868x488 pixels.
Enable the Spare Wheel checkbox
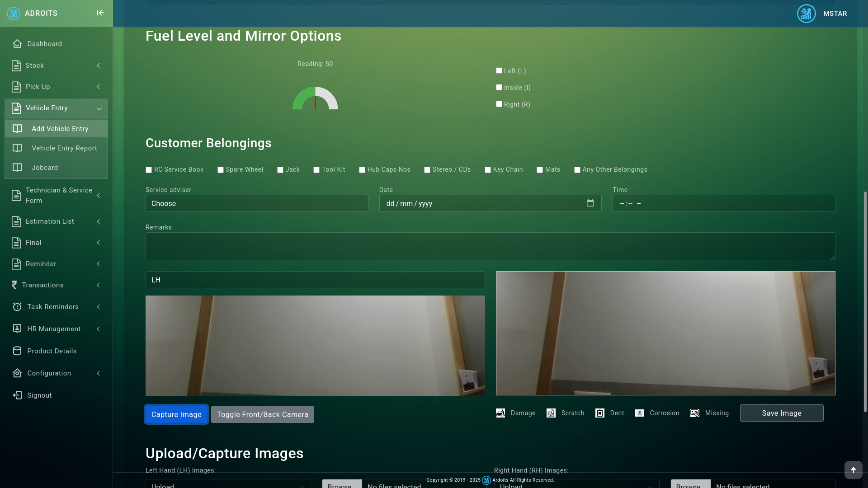[x=221, y=170]
